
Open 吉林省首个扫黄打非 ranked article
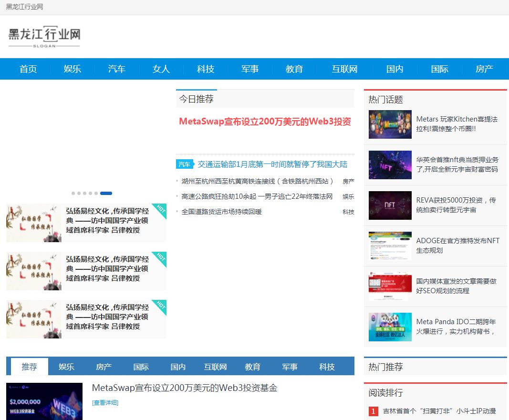tap(439, 411)
